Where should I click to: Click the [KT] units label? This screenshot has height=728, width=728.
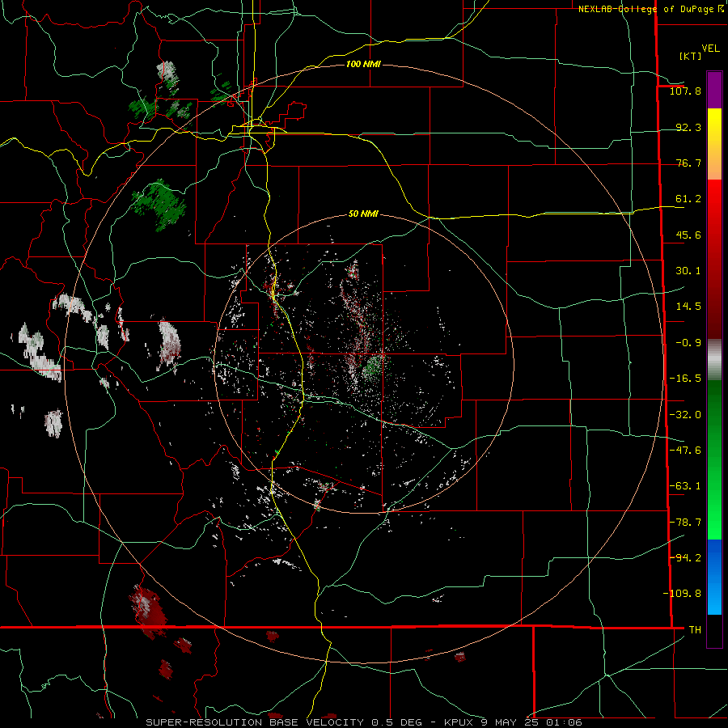(x=691, y=56)
